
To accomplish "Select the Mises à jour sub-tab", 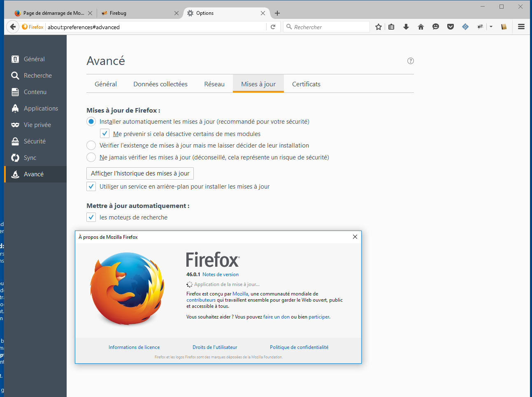I will (x=258, y=84).
